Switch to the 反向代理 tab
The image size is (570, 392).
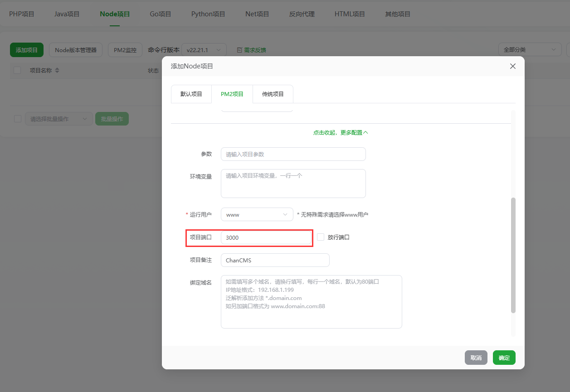coord(301,14)
